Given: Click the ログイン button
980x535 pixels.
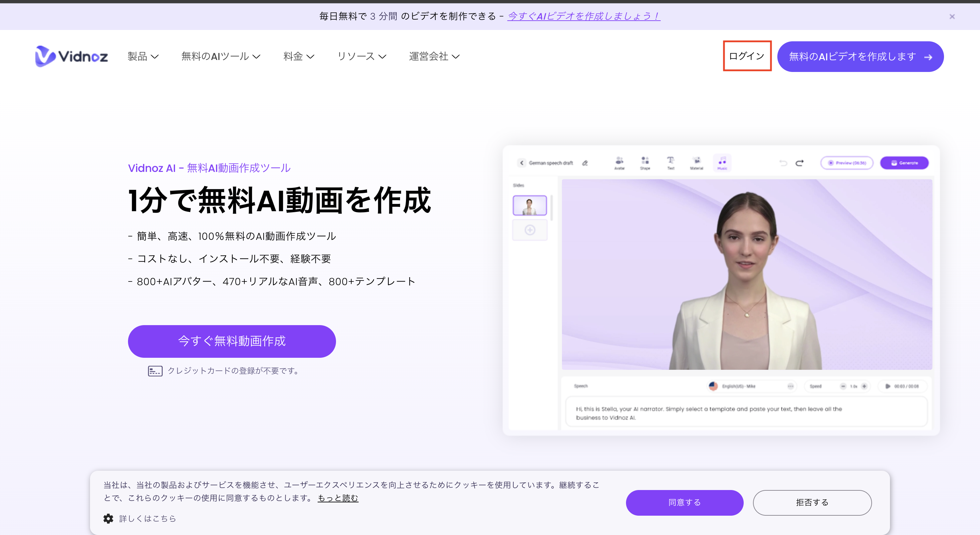Looking at the screenshot, I should point(747,56).
